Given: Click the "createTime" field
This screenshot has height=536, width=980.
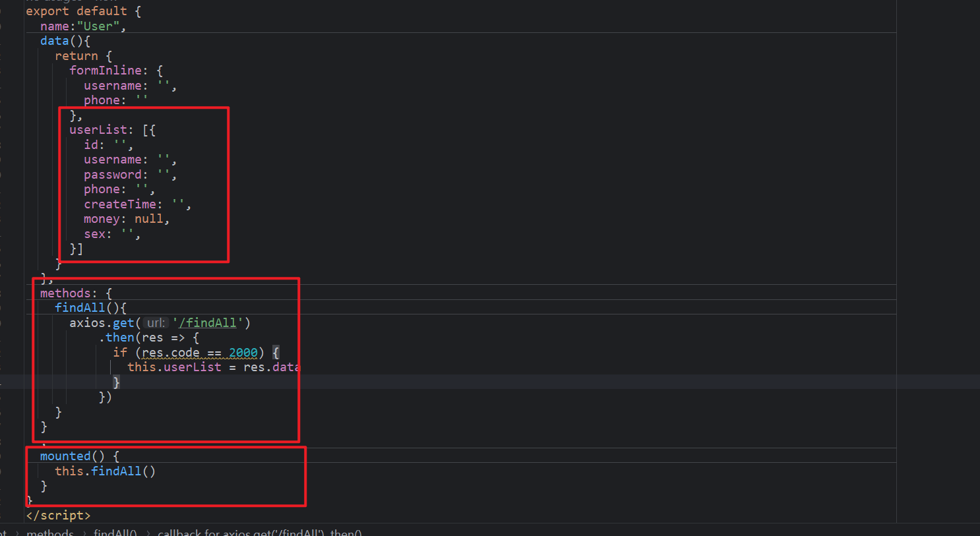Looking at the screenshot, I should [119, 204].
